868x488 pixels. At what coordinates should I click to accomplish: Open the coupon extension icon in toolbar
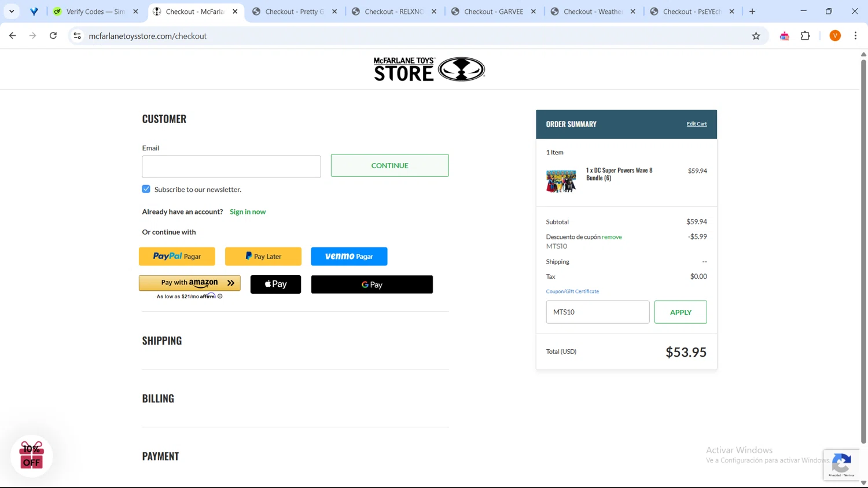tap(785, 36)
